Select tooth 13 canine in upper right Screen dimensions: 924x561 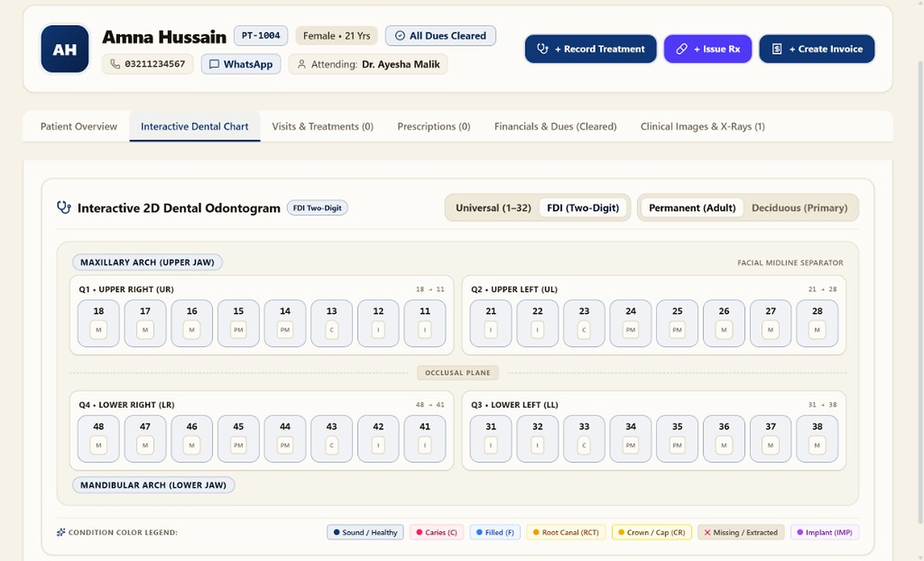[x=332, y=323]
